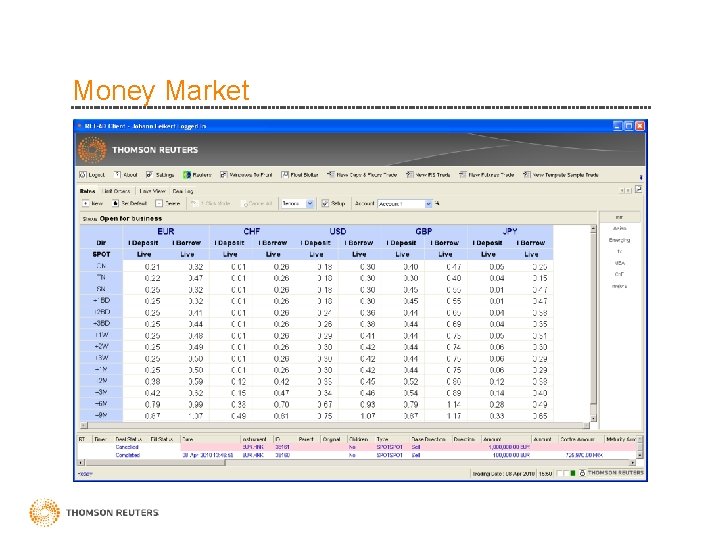
Task: Switch to the Limit Orders tab
Action: pos(116,191)
